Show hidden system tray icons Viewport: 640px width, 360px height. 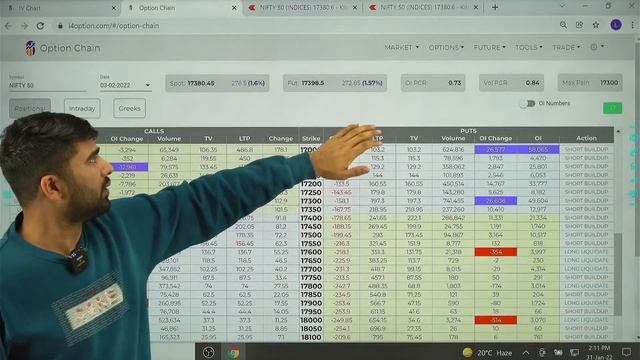coord(526,353)
